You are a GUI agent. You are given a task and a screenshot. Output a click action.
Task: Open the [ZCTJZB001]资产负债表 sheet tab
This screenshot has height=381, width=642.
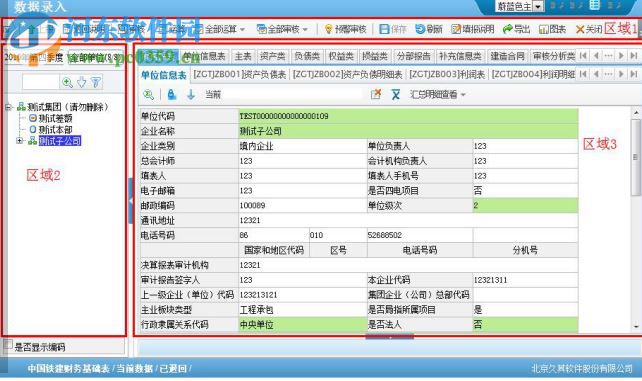tap(240, 74)
